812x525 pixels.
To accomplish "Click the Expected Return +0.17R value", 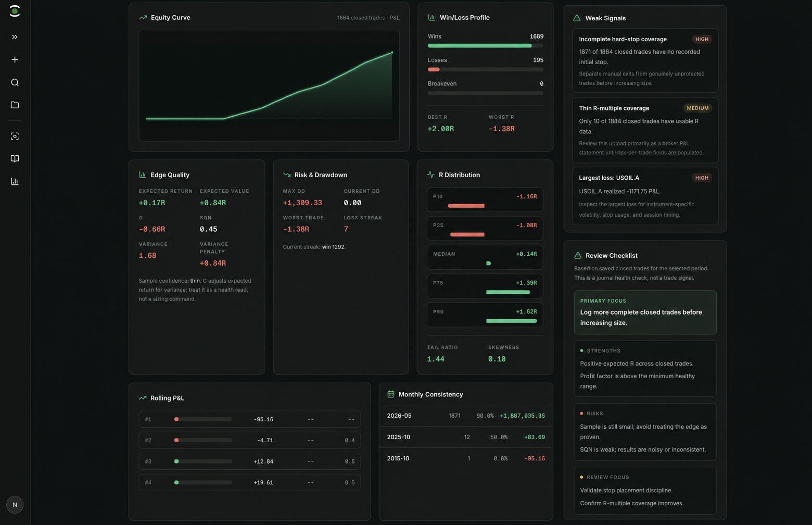I will pyautogui.click(x=151, y=203).
